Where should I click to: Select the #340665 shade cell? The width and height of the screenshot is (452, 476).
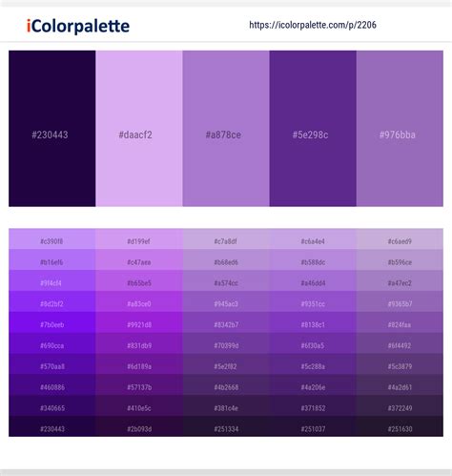tap(52, 405)
